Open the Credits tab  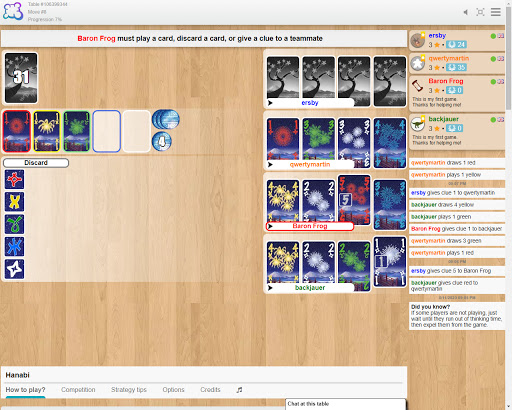210,390
